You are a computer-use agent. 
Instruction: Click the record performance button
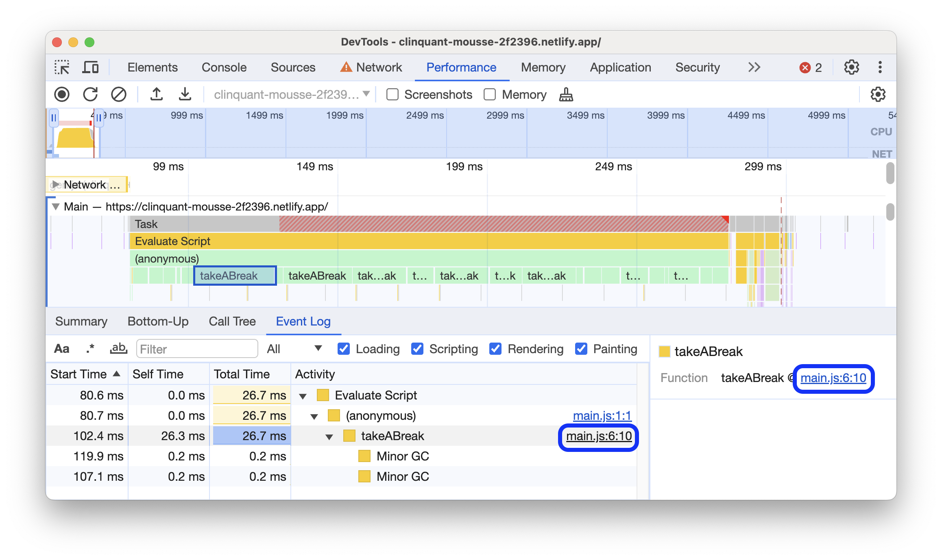pos(61,95)
